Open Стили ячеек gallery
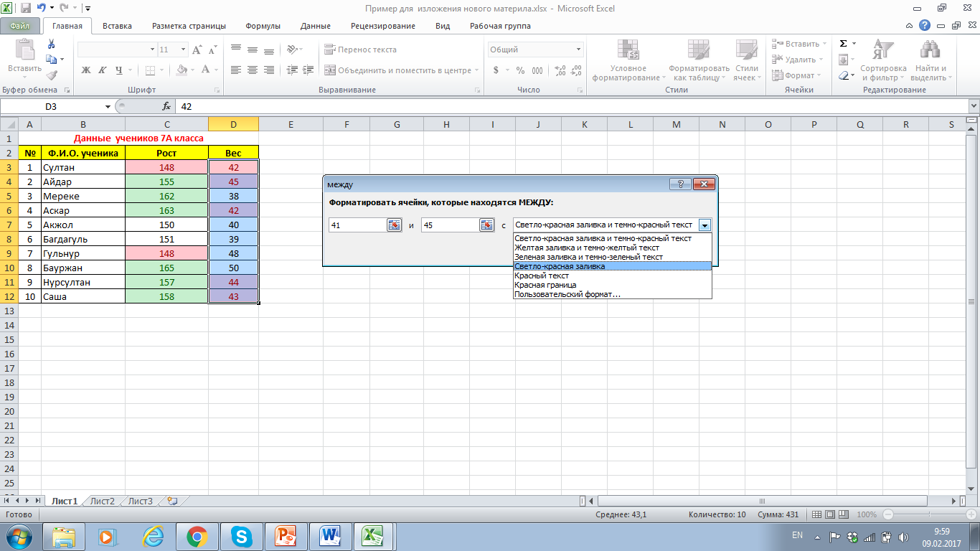 tap(746, 60)
